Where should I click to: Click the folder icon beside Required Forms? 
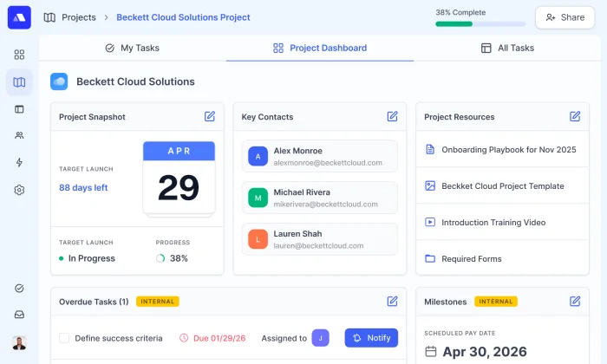(430, 258)
